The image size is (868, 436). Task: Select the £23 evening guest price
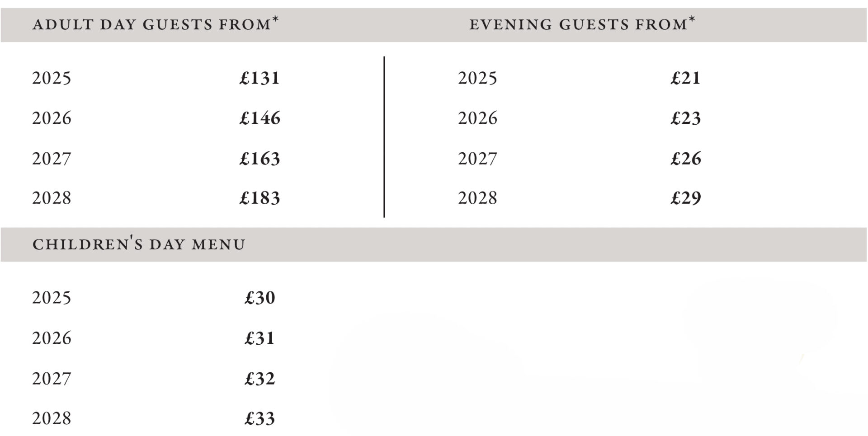pos(686,118)
